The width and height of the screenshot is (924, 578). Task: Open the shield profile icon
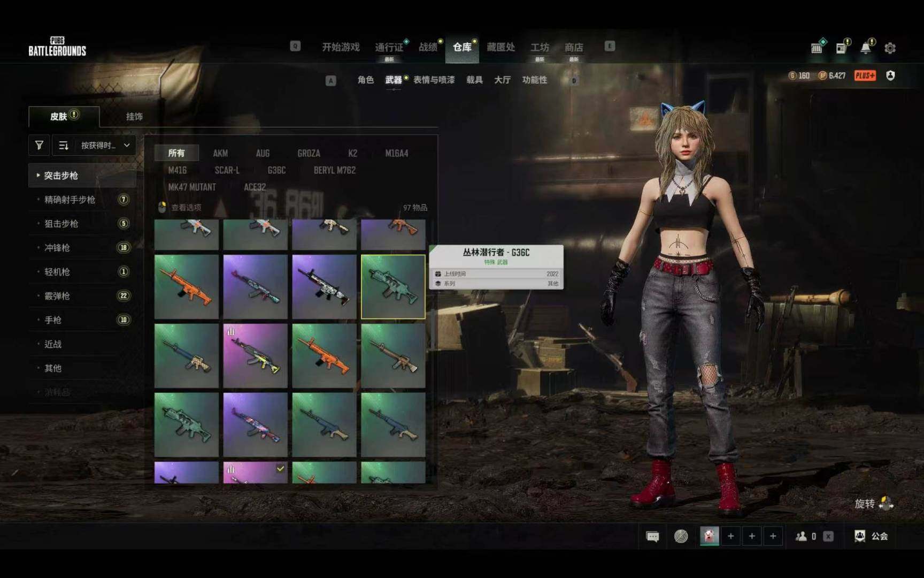890,75
